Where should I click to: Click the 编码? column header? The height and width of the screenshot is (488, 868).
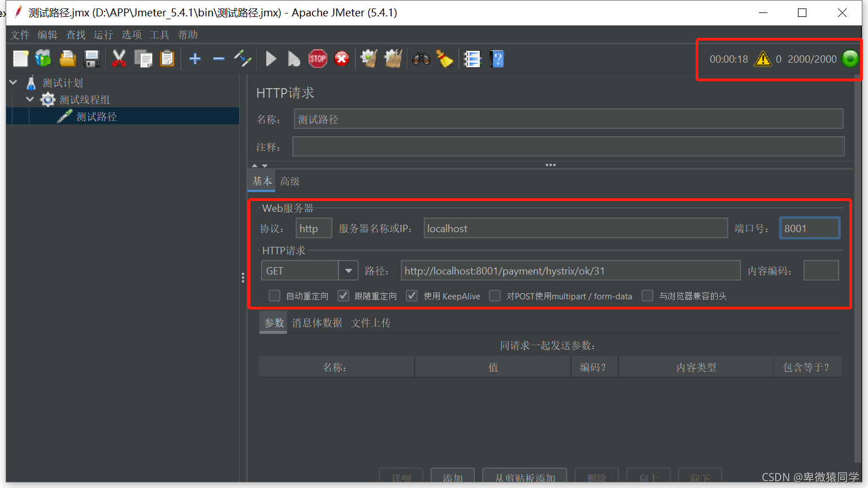[594, 367]
